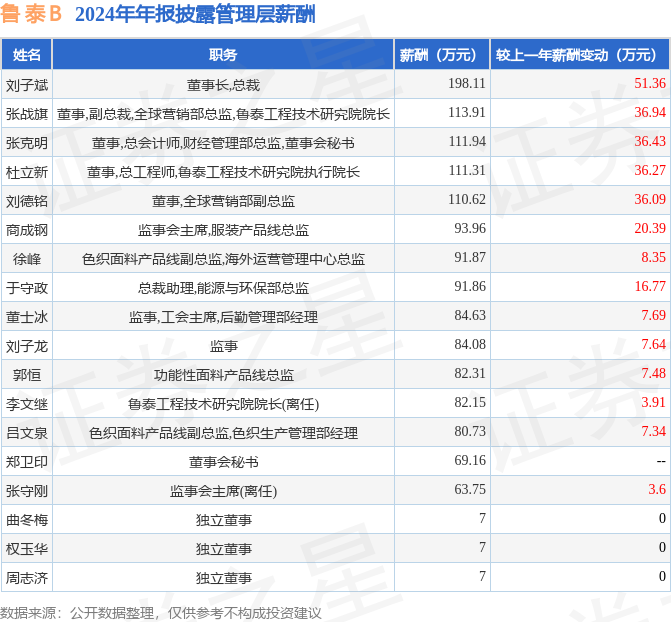
Task: Select the name 张克明
Action: tap(27, 143)
